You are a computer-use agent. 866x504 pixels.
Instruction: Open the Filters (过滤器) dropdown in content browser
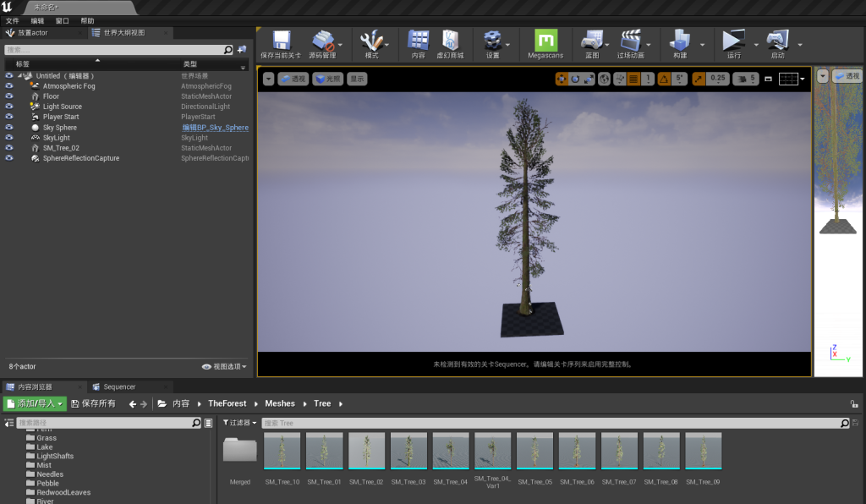[240, 423]
